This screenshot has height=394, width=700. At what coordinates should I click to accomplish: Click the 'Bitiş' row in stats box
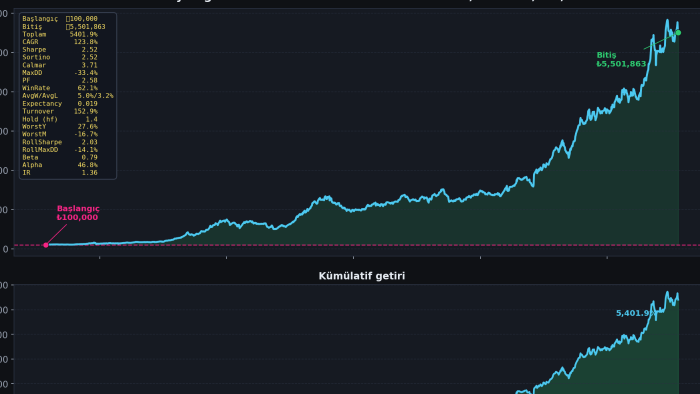64,27
